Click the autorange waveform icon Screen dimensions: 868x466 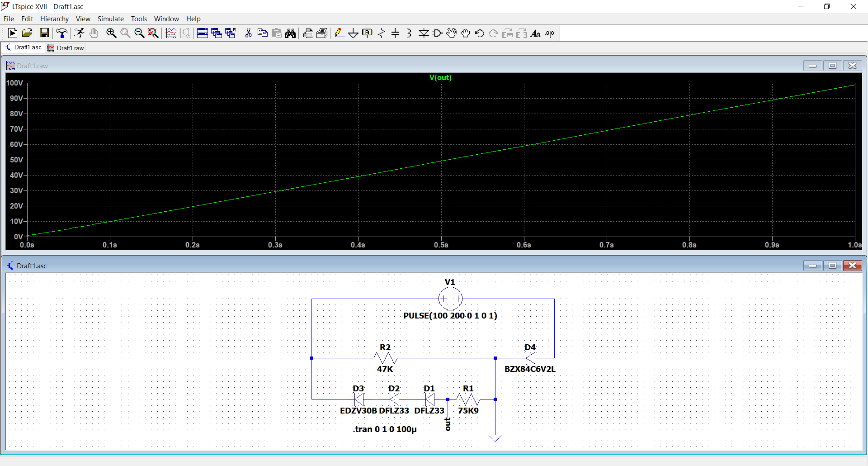click(x=171, y=33)
